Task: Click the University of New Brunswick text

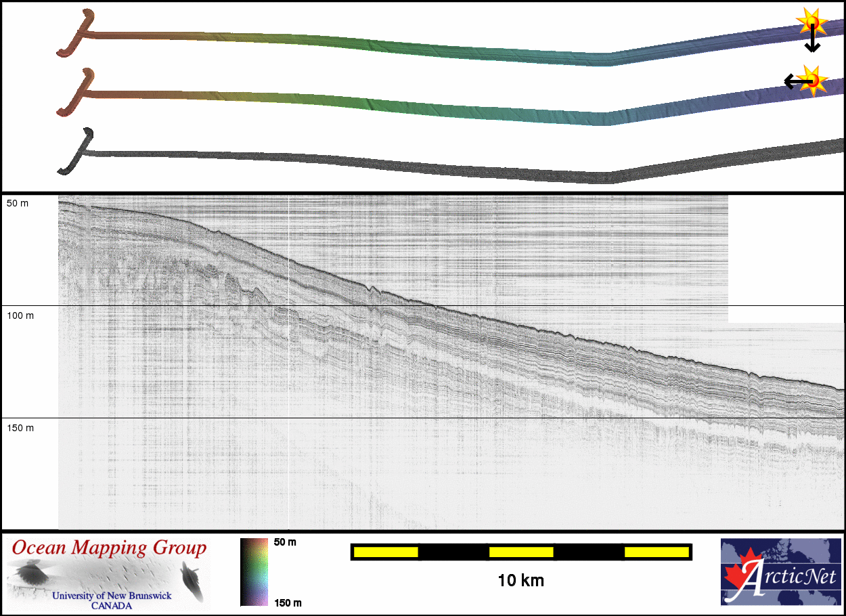Action: 112,596
